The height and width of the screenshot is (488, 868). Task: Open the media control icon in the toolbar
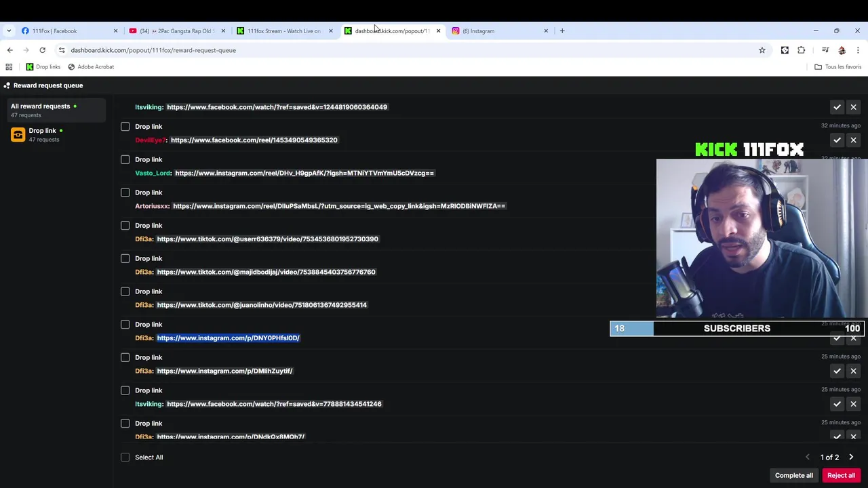(x=825, y=50)
